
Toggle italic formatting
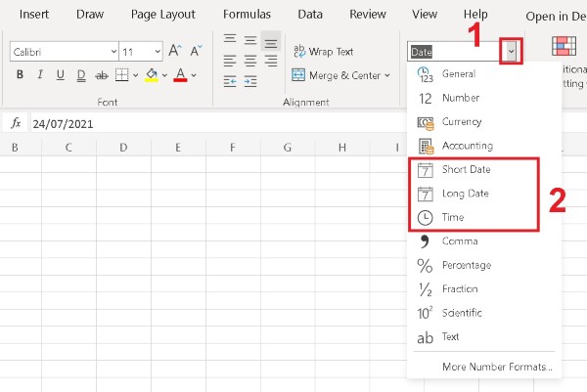click(39, 75)
